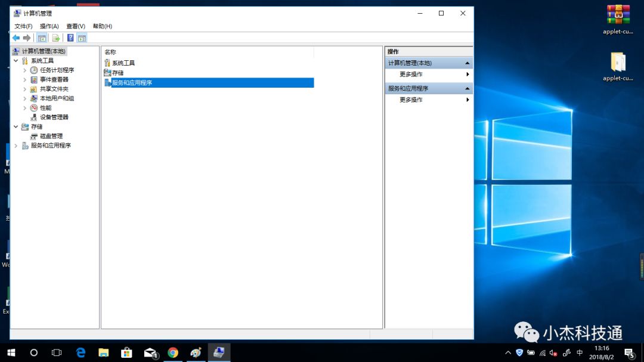Screen dimensions: 644x362
Task: Launch Microsoft Edge from the taskbar
Action: [80, 352]
